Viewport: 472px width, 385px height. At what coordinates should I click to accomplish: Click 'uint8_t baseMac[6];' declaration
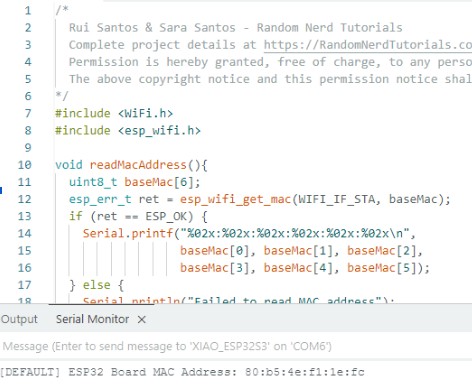pos(134,182)
